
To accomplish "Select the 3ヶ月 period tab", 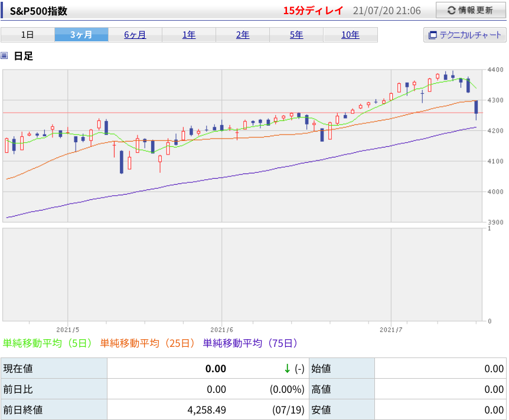I will point(81,35).
